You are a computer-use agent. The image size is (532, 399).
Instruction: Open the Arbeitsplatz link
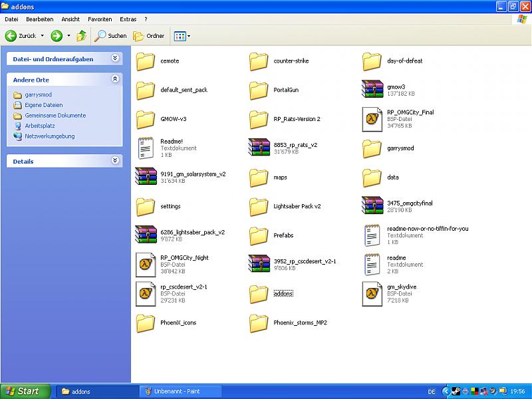(x=40, y=126)
